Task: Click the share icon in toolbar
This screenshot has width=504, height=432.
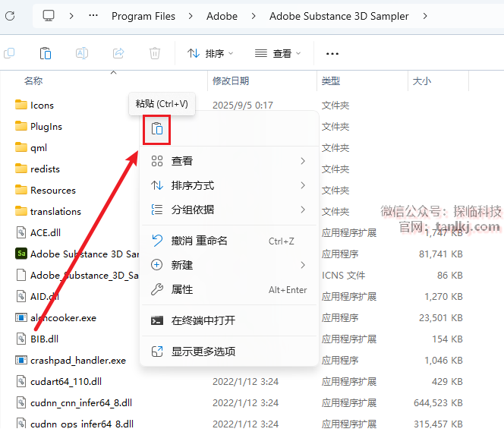Action: 118,53
